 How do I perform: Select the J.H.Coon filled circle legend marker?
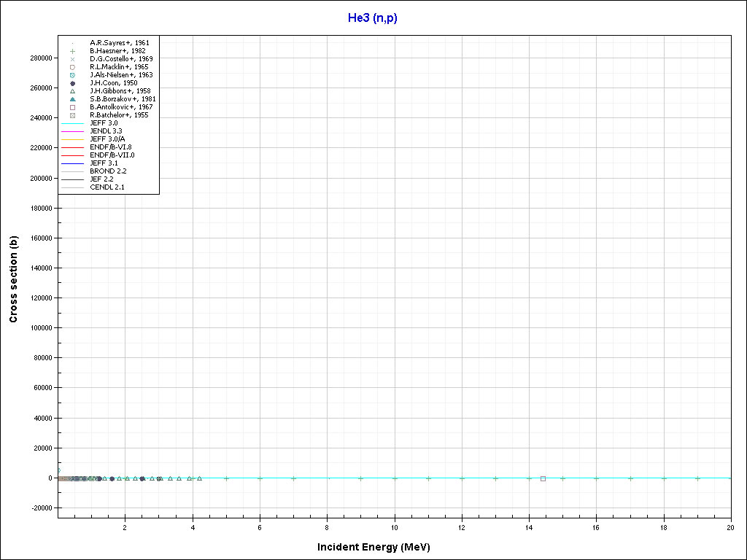click(x=72, y=83)
